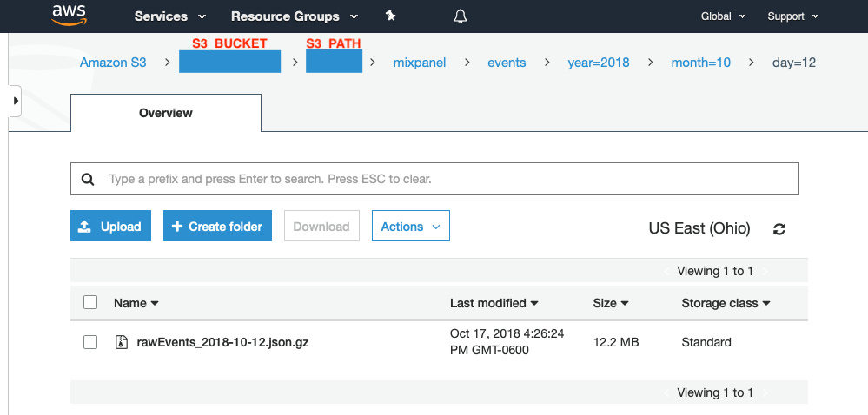Tick the select-all checkbox in header

click(x=90, y=302)
